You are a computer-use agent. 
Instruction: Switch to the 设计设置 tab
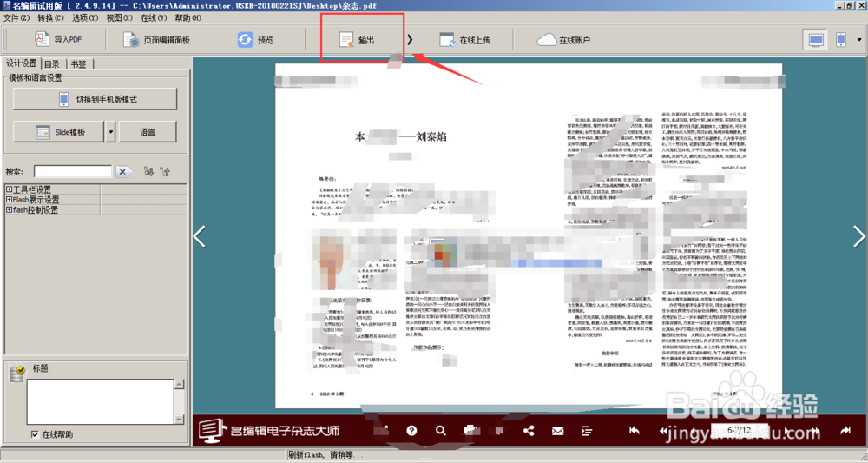point(21,63)
